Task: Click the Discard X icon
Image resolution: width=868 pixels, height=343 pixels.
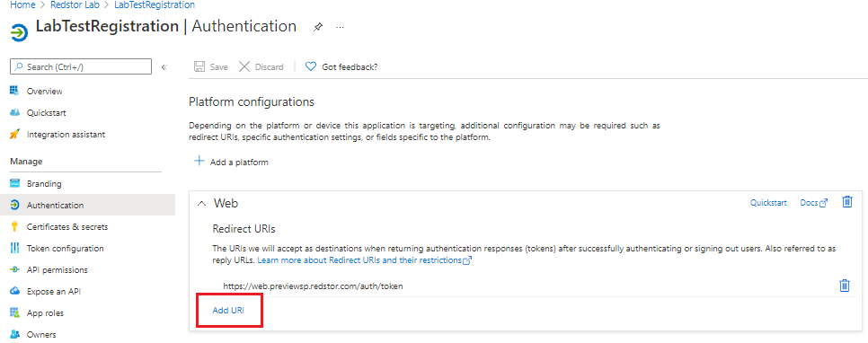Action: 244,67
